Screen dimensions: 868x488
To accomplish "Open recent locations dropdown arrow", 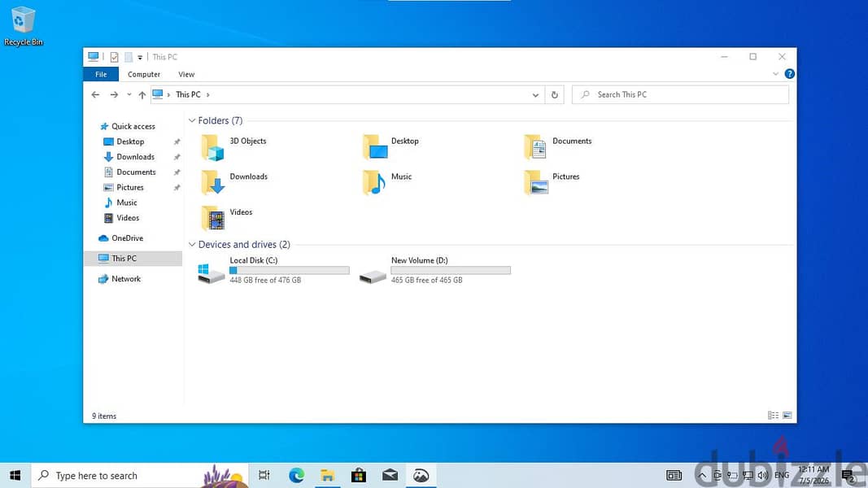I will (x=129, y=94).
